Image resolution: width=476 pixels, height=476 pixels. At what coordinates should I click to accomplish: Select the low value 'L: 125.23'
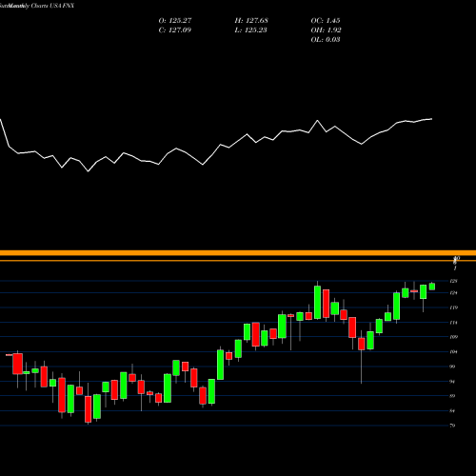[250, 30]
